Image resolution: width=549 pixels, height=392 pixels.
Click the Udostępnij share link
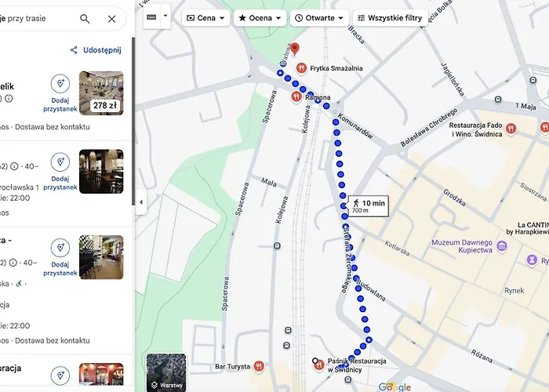coord(96,50)
